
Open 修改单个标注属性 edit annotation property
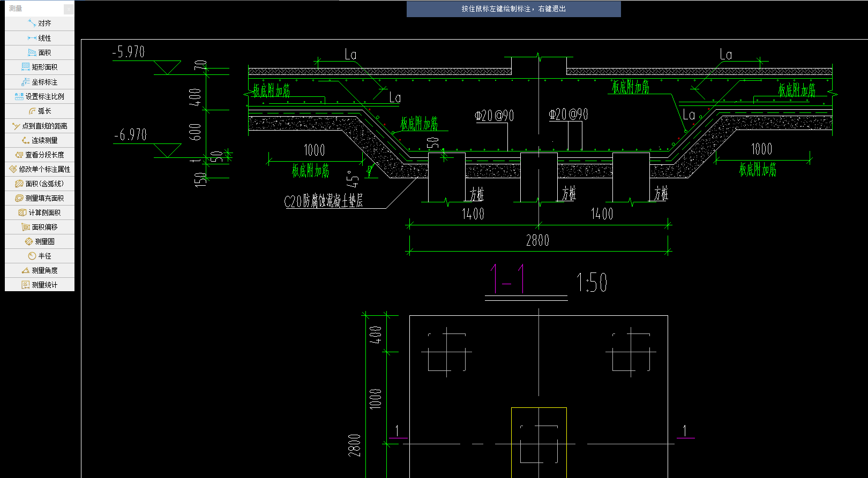(x=40, y=169)
